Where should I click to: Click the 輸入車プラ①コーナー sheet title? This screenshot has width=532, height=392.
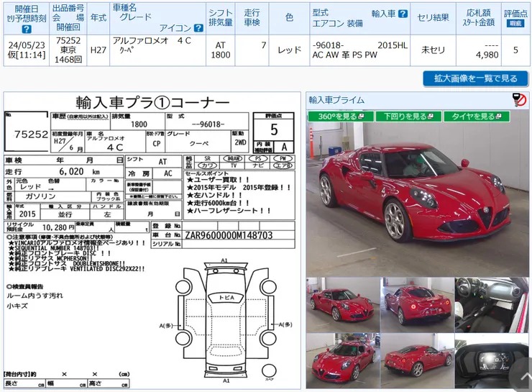[x=152, y=101]
